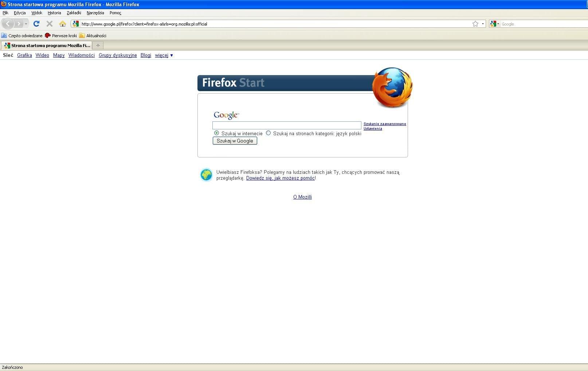This screenshot has width=588, height=371.
Task: Open the Edycja menu
Action: point(20,13)
